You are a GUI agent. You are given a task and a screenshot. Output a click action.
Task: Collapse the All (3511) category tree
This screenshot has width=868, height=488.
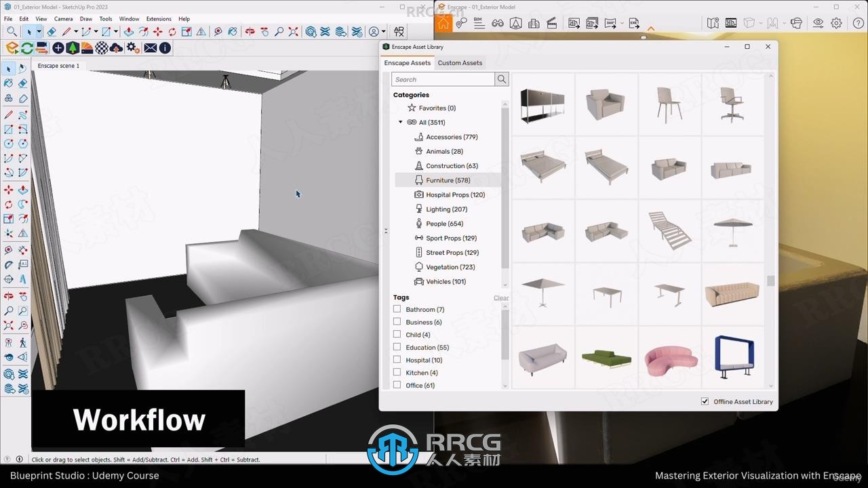[401, 122]
